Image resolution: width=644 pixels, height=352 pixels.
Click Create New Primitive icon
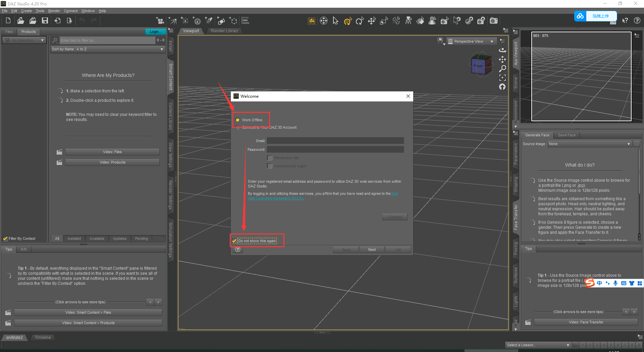[x=221, y=21]
